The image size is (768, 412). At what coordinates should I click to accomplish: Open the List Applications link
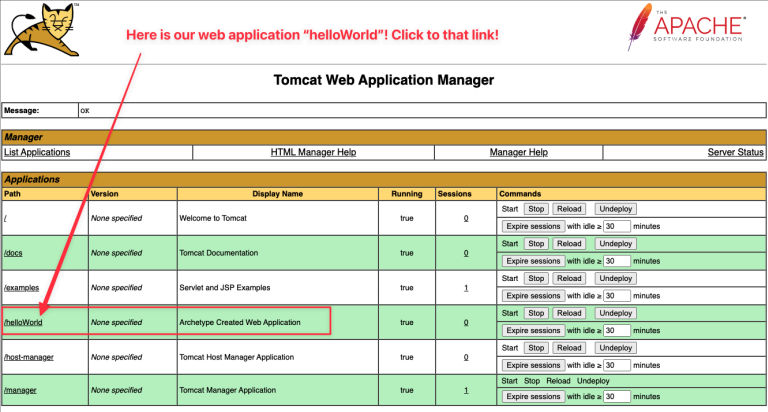click(x=37, y=152)
